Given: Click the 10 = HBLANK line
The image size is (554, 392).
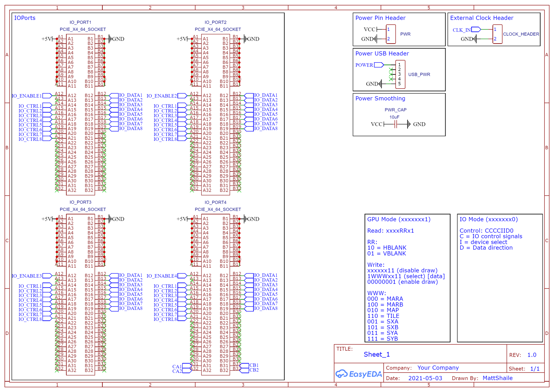Looking at the screenshot, I should [387, 248].
